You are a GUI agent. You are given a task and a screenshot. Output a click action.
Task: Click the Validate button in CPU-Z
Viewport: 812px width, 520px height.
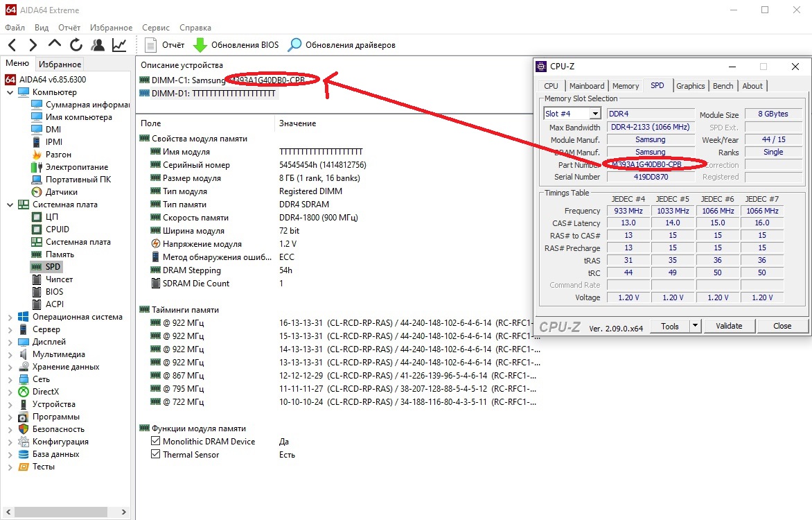point(729,326)
